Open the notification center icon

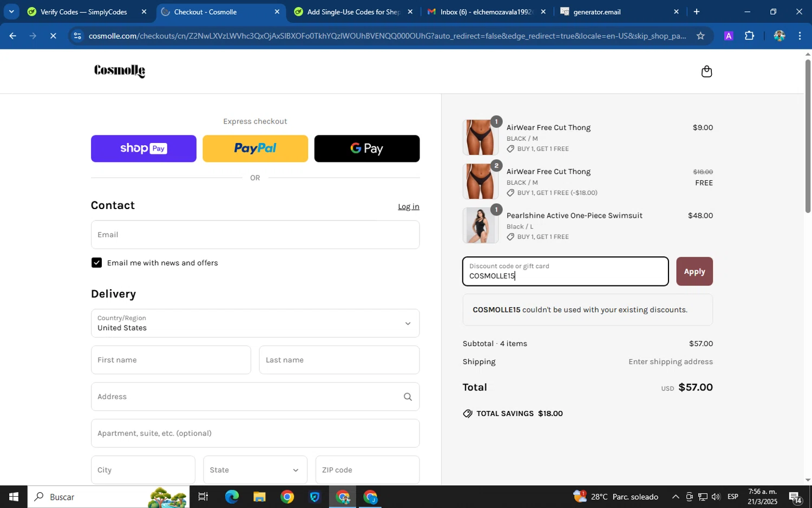tap(795, 497)
